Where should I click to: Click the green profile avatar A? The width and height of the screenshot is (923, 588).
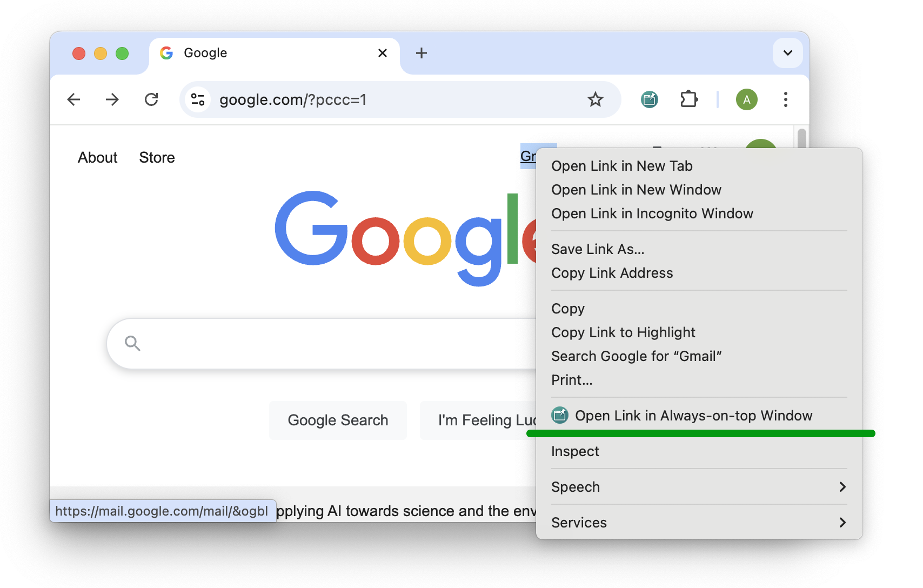[x=746, y=99]
